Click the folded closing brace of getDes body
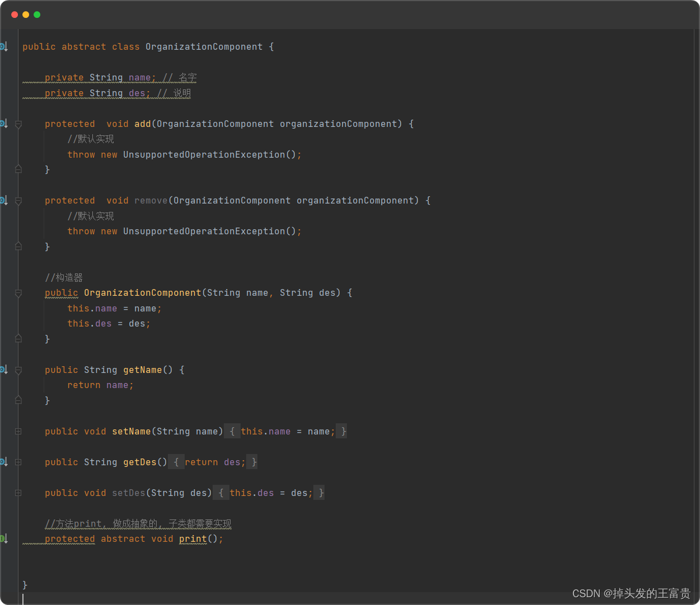This screenshot has width=700, height=605. (x=253, y=462)
